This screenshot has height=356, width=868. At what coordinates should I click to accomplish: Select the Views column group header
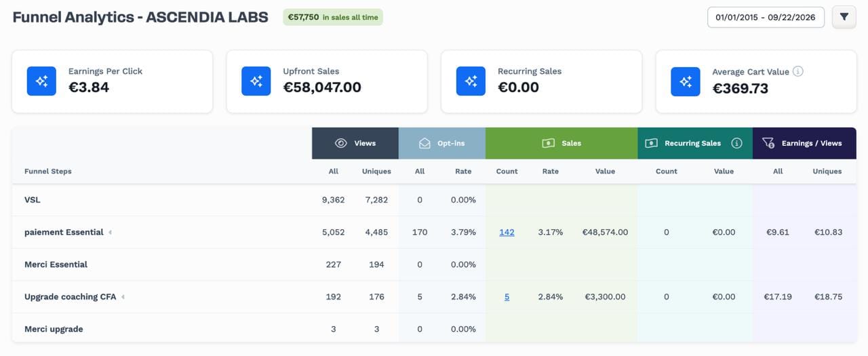[x=355, y=143]
